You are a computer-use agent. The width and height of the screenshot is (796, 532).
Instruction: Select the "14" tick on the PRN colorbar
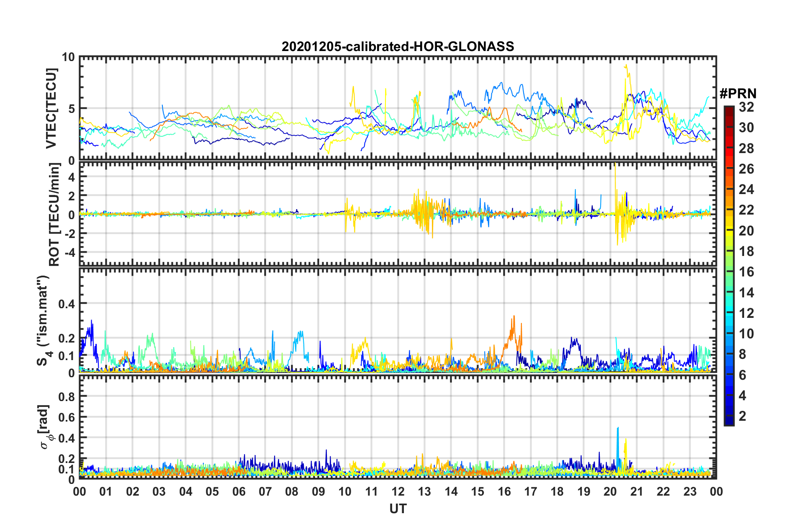tap(746, 292)
